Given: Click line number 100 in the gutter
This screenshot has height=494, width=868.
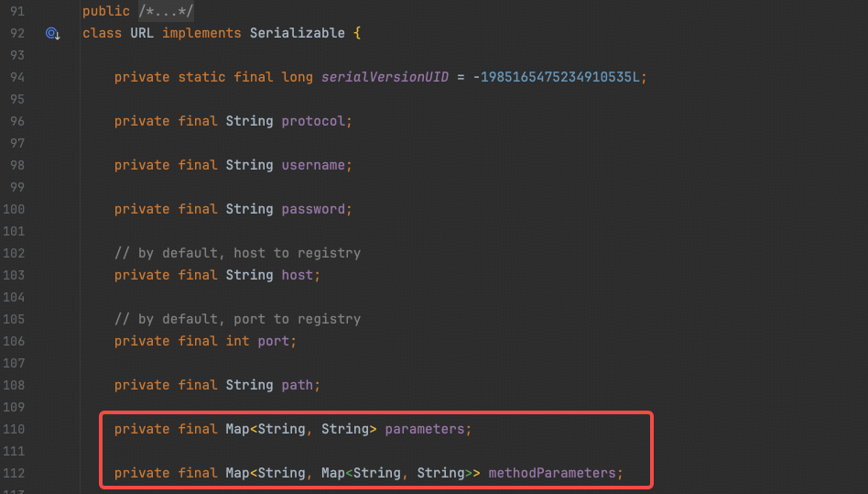Looking at the screenshot, I should (x=14, y=209).
